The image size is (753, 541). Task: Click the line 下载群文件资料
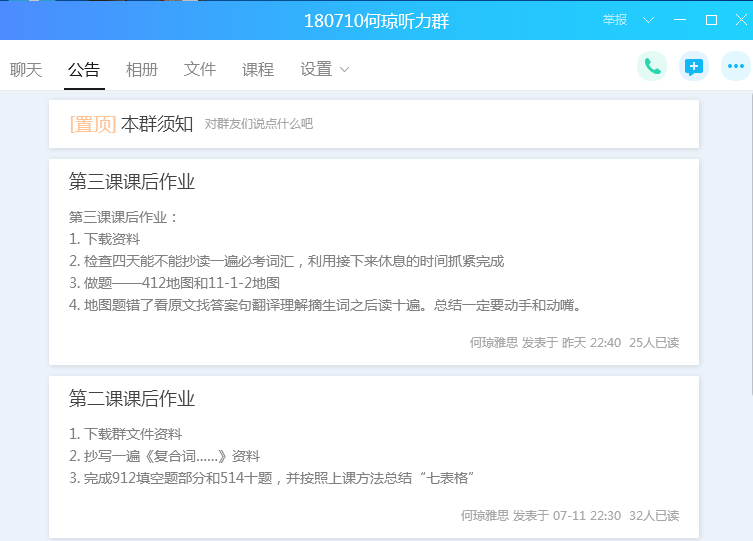(125, 434)
